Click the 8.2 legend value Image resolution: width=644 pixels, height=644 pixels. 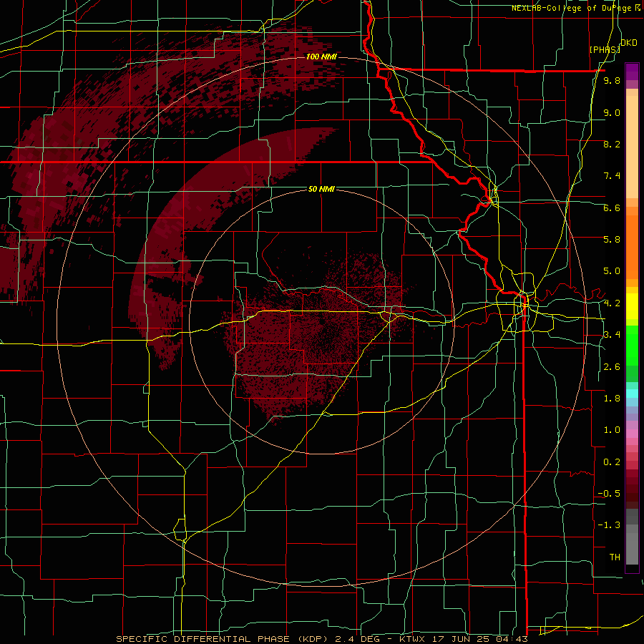(612, 144)
